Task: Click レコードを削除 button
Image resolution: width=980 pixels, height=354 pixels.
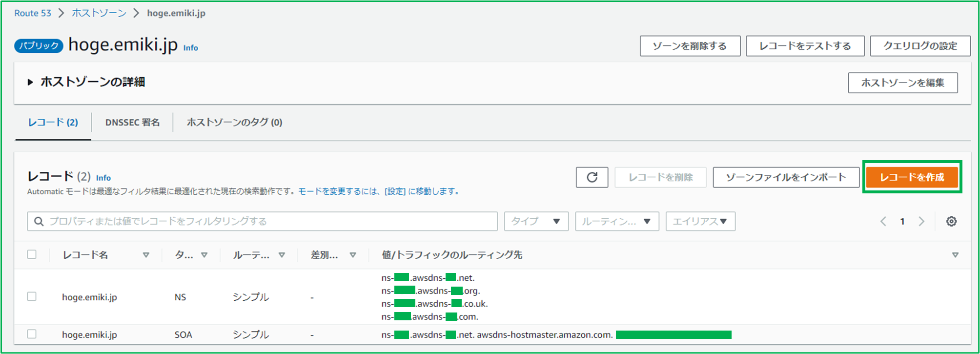Action: pyautogui.click(x=660, y=177)
